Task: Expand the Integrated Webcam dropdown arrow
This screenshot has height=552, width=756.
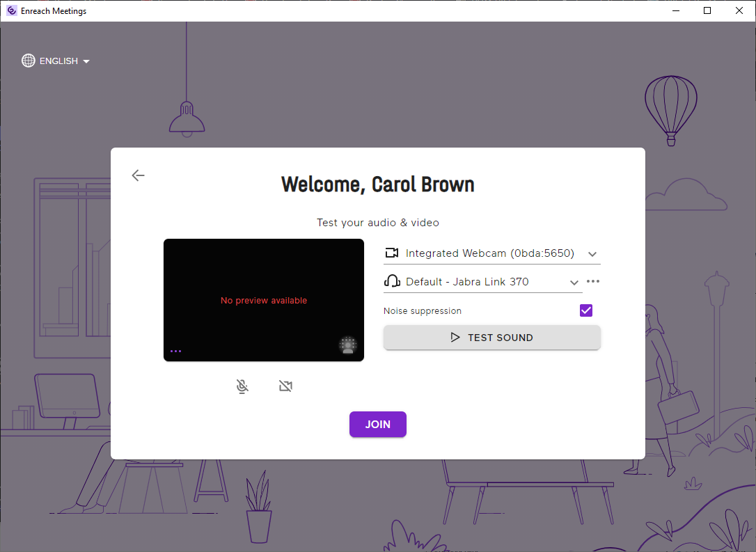Action: (x=592, y=254)
